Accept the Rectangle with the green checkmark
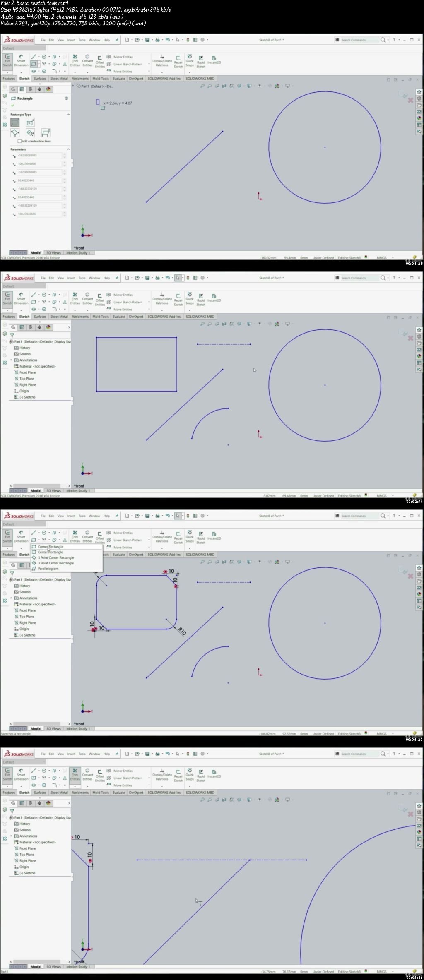 point(12,106)
